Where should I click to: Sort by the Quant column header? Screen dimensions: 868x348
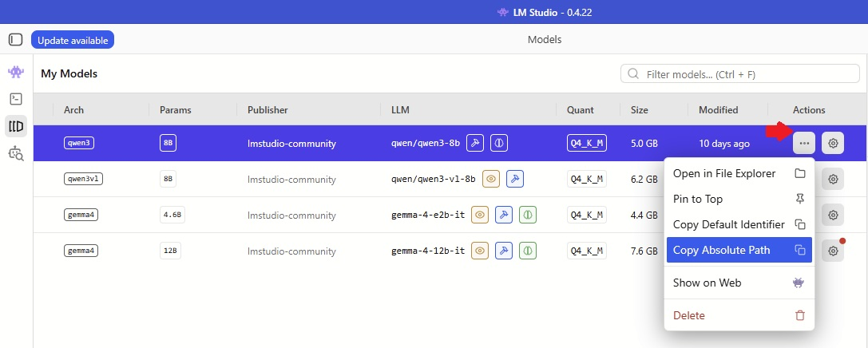pos(581,109)
